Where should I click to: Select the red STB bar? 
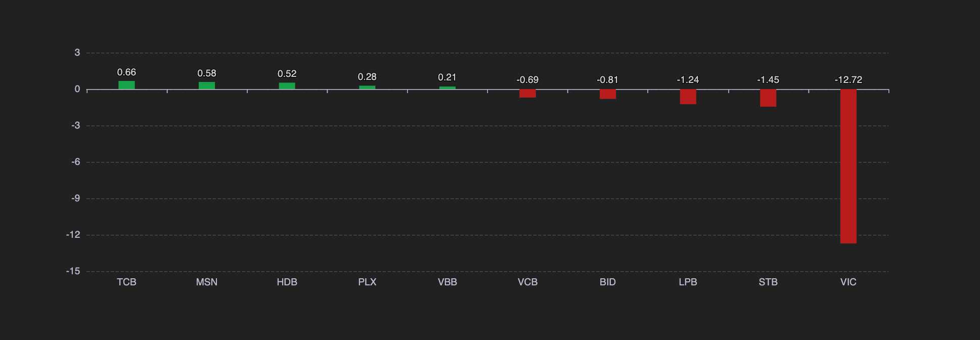coord(768,98)
